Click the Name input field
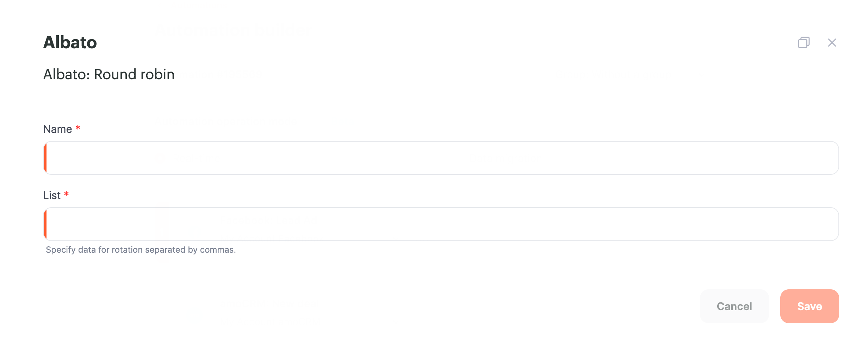This screenshot has width=868, height=351. [x=441, y=158]
